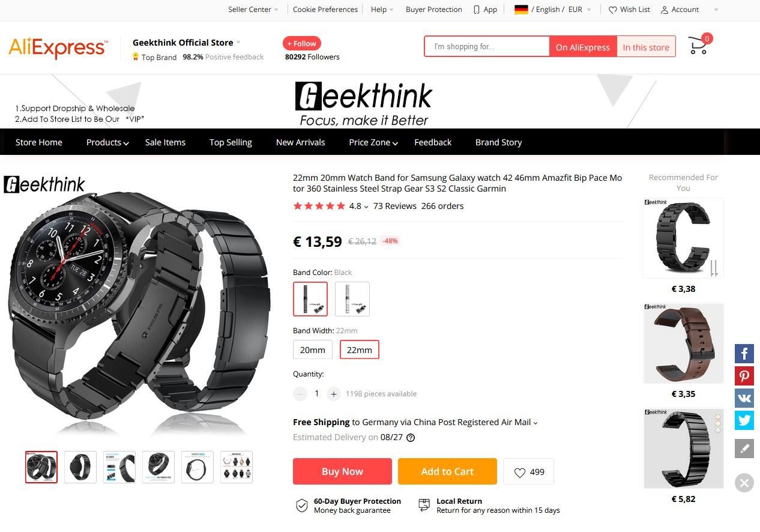This screenshot has width=760, height=532.
Task: Go to the Brand Story menu item
Action: [498, 142]
